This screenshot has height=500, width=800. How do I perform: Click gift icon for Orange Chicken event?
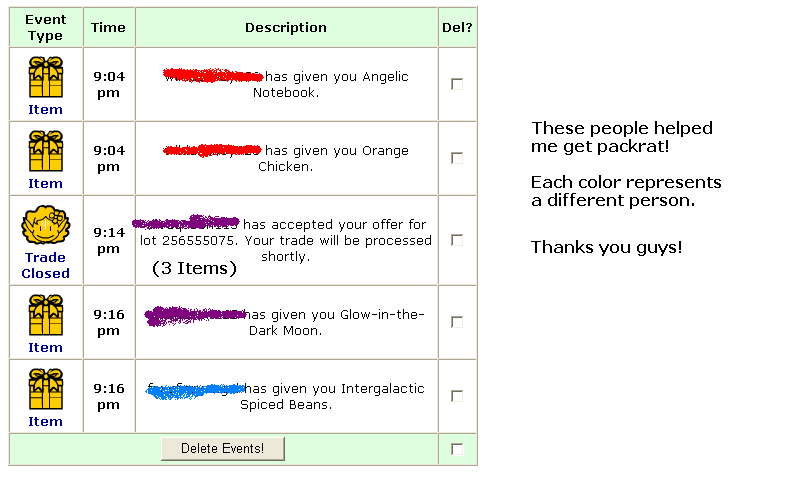pos(46,151)
